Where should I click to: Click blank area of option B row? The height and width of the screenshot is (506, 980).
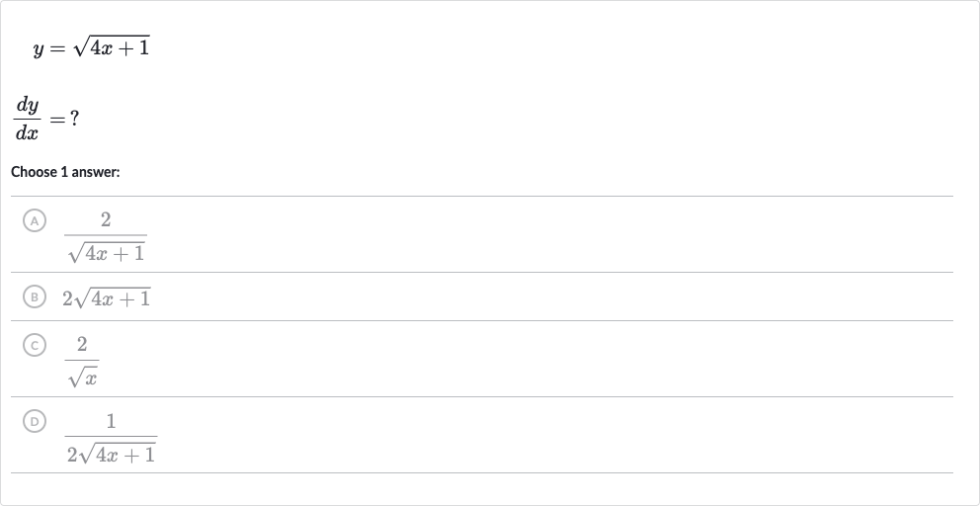coord(550,297)
